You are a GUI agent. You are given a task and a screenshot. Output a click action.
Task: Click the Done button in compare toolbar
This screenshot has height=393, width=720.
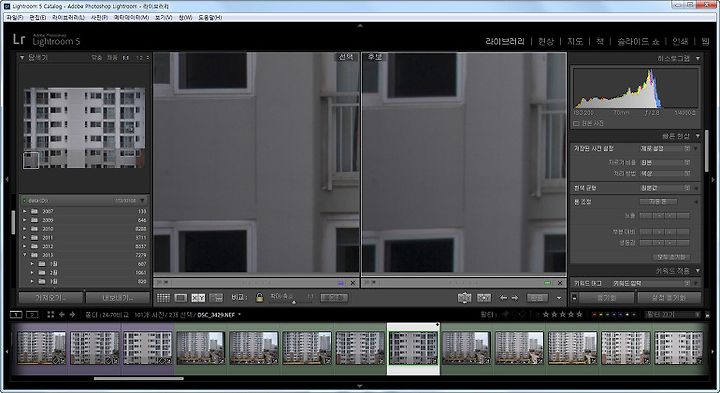[x=537, y=298]
